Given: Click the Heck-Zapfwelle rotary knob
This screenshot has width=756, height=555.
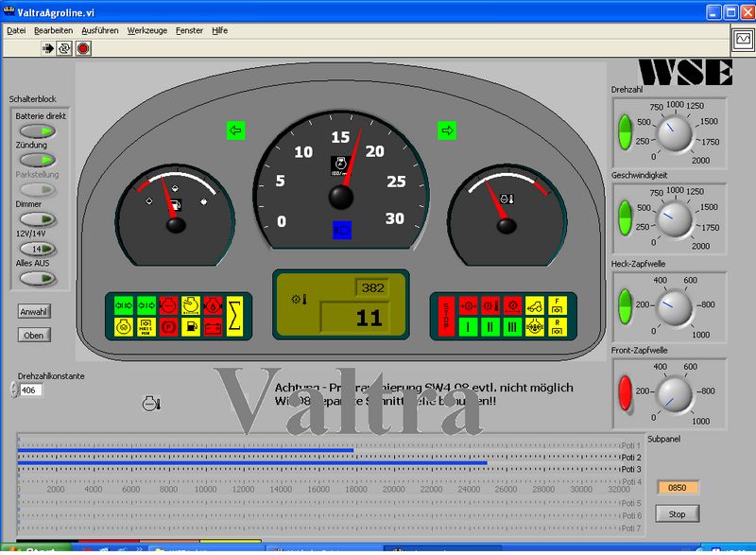Looking at the screenshot, I should tap(675, 306).
